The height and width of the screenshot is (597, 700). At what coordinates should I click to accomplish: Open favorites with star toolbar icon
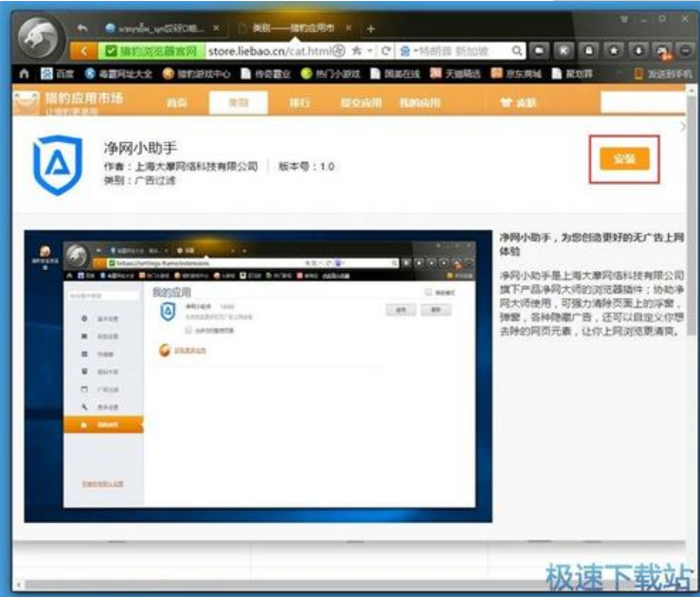click(614, 51)
